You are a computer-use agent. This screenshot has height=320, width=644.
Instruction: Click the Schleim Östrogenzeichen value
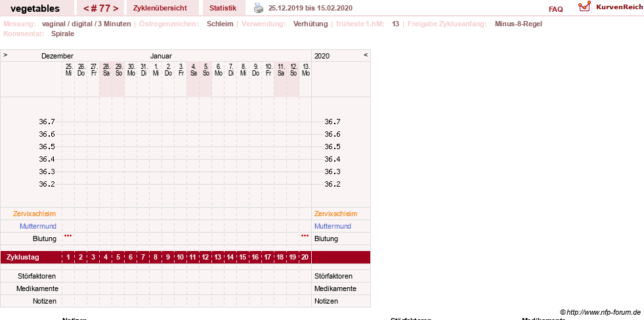[220, 24]
